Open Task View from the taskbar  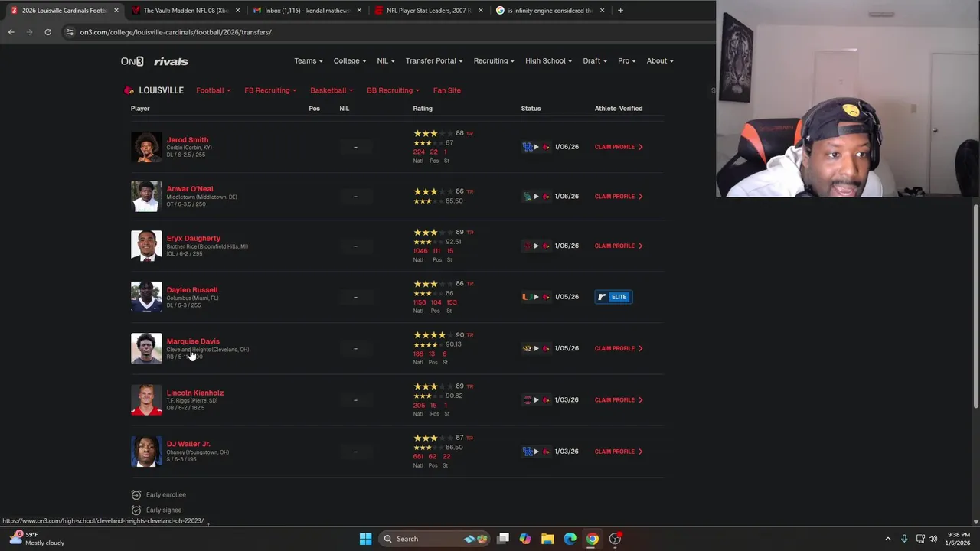point(503,539)
